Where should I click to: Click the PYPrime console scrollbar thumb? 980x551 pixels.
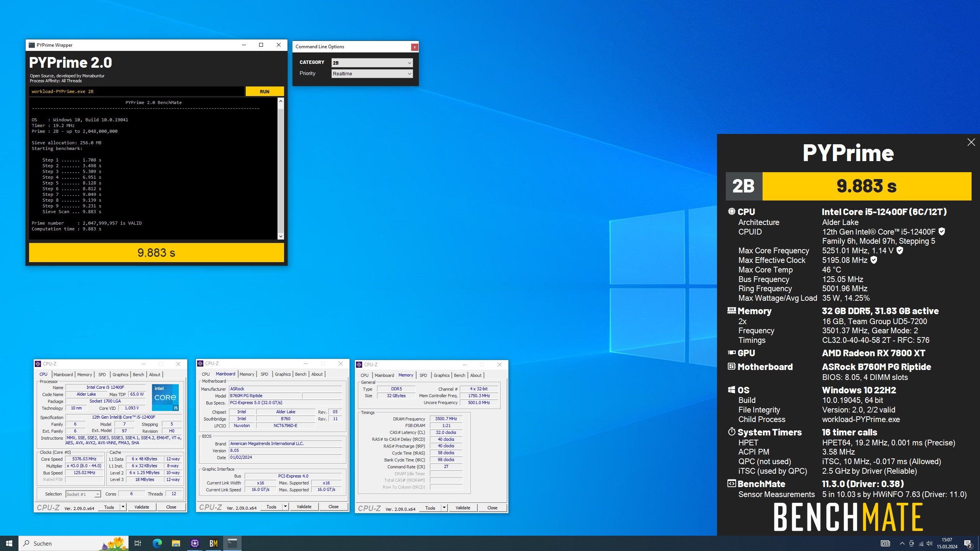tap(281, 170)
